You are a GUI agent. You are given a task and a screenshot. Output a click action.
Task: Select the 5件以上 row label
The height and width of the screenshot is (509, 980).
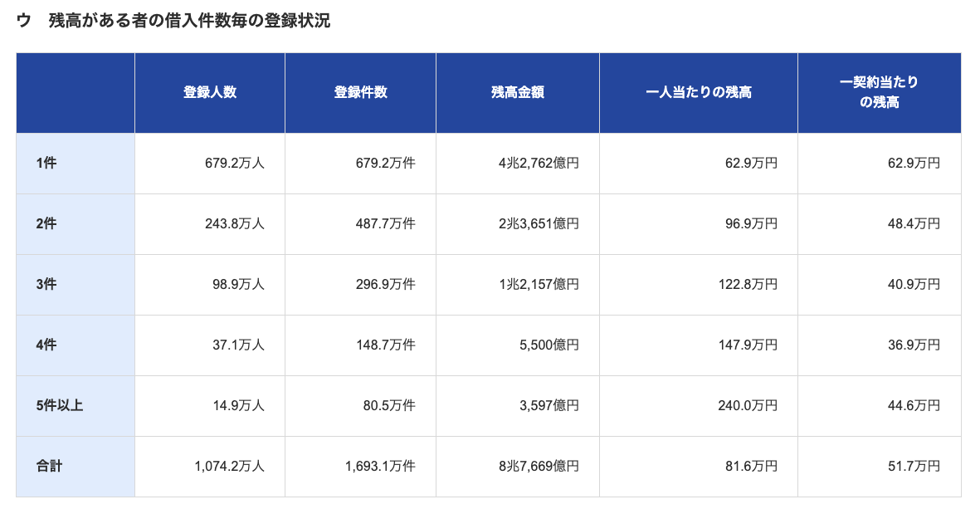point(76,406)
